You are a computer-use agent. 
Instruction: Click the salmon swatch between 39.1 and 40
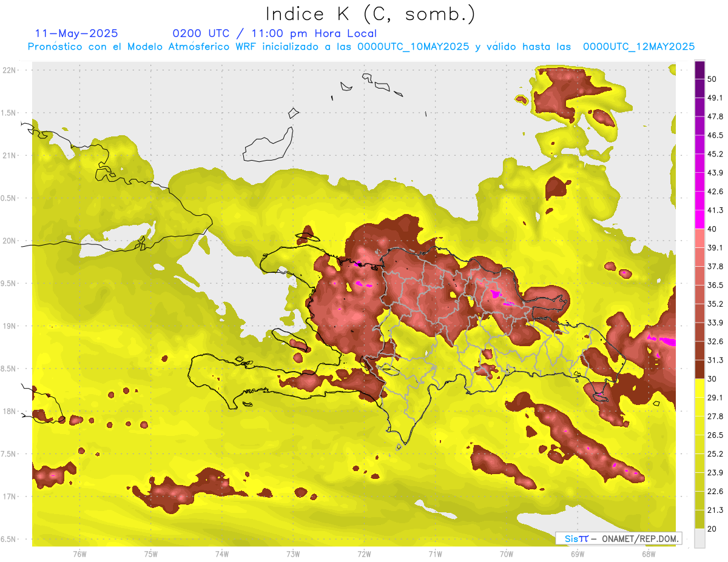pos(699,238)
